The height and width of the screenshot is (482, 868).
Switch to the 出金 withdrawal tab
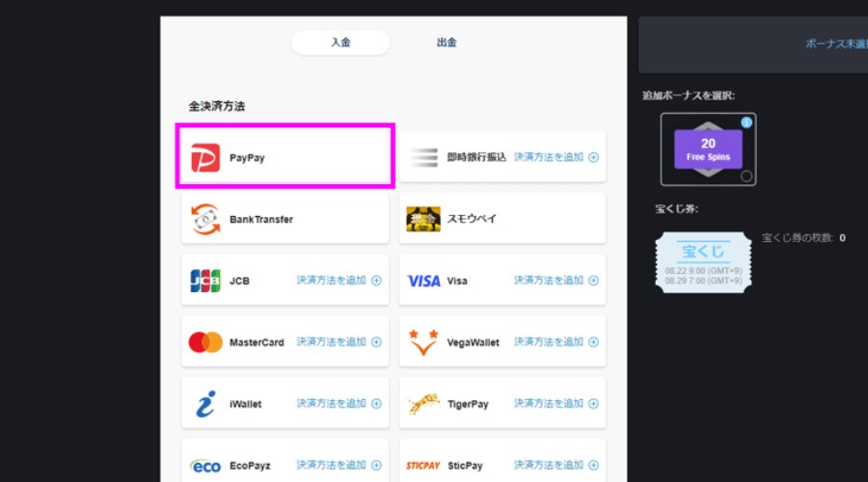click(447, 42)
